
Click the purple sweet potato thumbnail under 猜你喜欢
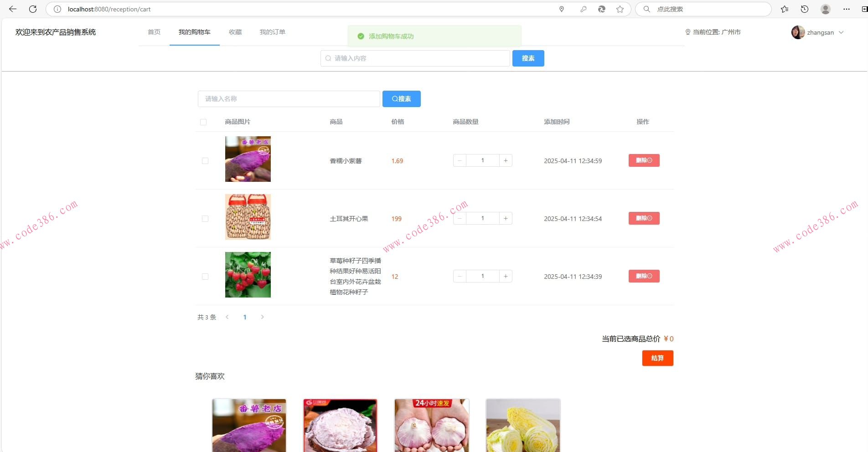[x=249, y=425]
